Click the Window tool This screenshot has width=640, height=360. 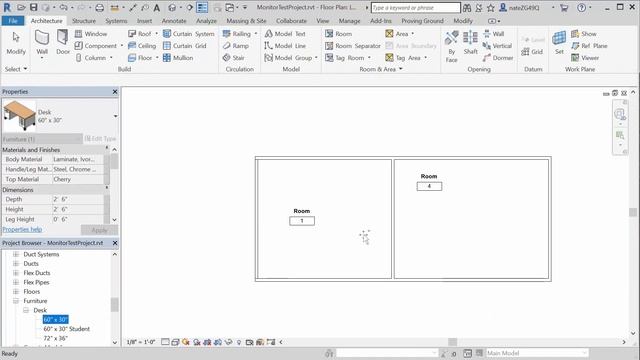click(91, 33)
